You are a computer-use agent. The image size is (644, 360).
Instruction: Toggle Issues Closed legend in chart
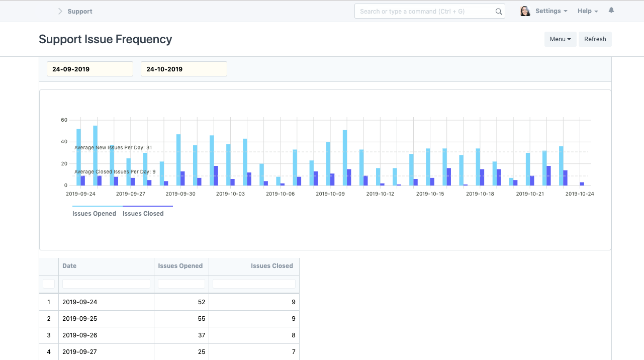coord(143,213)
